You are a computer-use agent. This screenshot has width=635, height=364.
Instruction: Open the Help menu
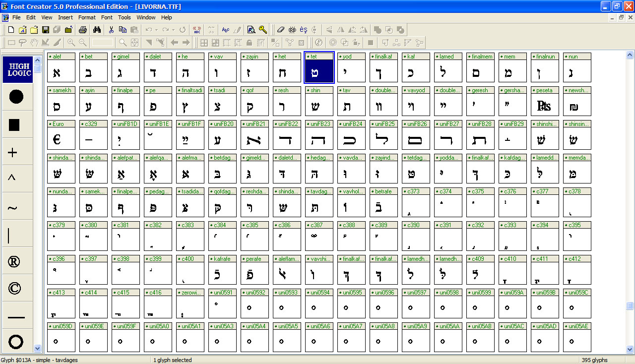point(167,17)
